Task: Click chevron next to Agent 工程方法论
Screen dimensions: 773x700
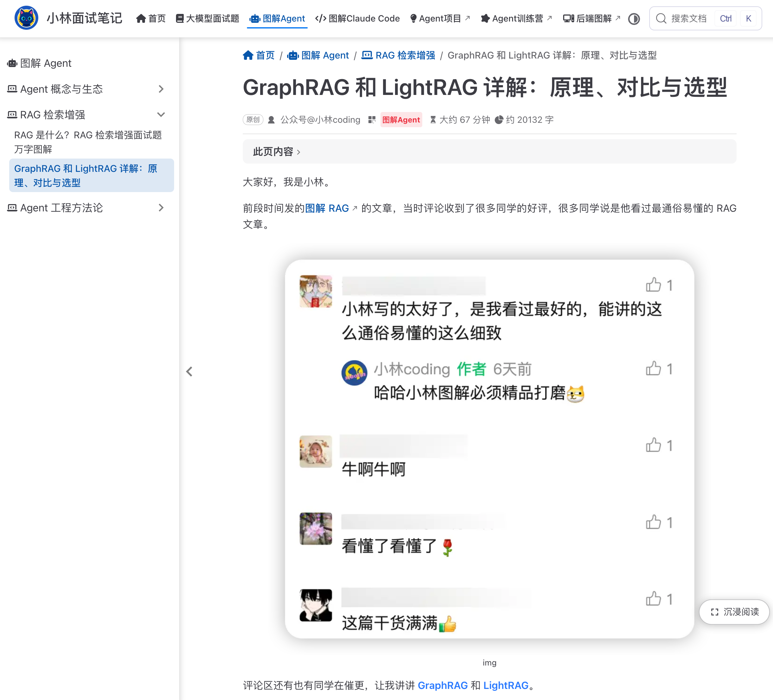Action: tap(161, 208)
